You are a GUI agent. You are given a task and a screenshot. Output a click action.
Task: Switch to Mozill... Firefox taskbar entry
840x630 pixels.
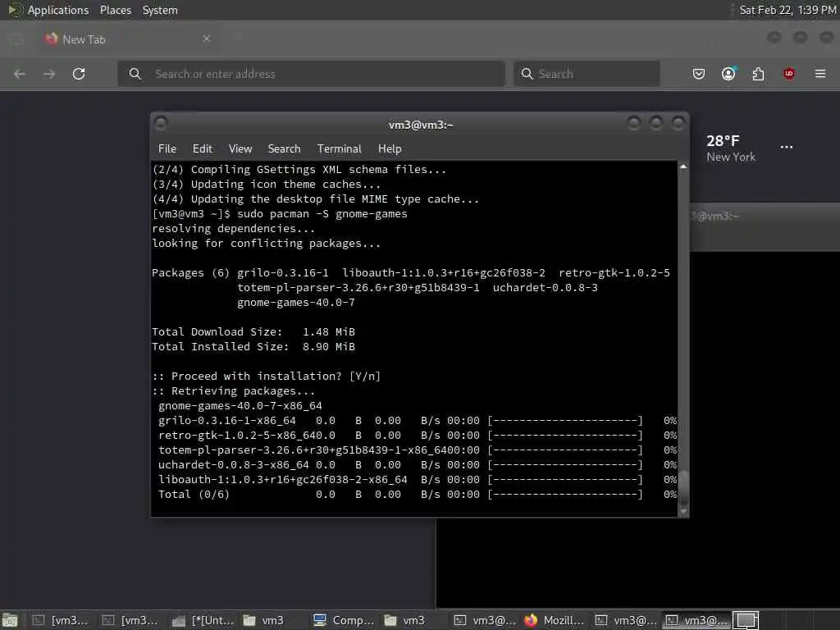pos(555,620)
